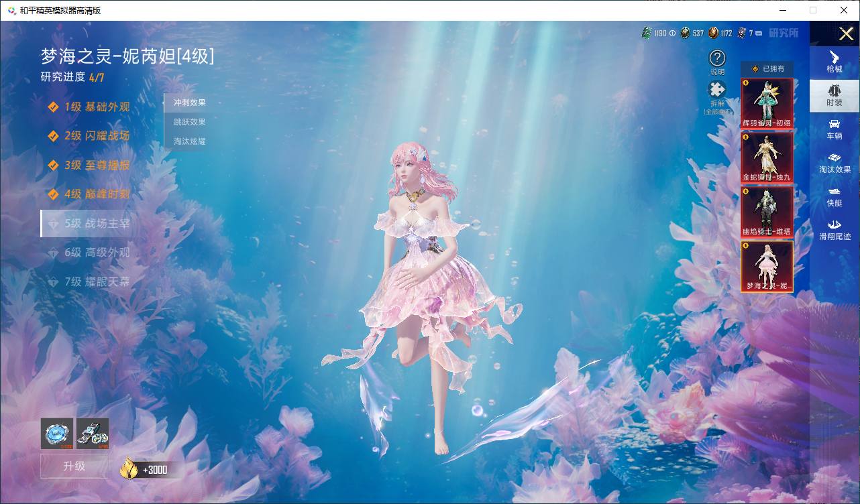Select the 梦海之灵 outfit thumbnail
The height and width of the screenshot is (504, 860).
pyautogui.click(x=767, y=266)
